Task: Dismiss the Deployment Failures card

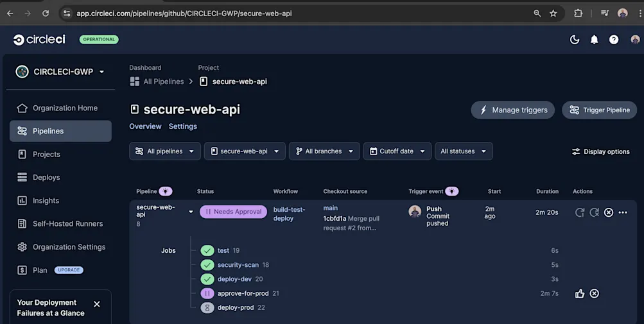Action: click(96, 304)
